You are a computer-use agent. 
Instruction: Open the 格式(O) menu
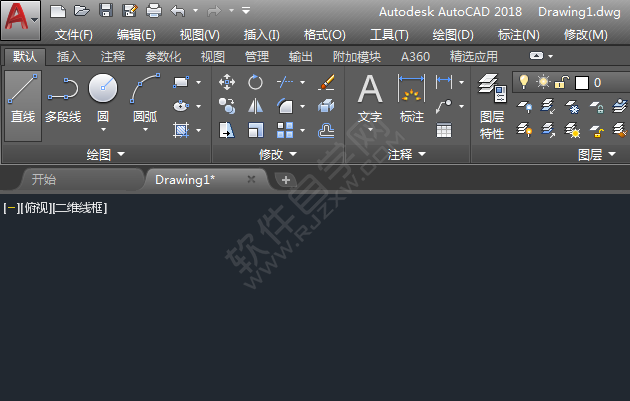pos(325,35)
